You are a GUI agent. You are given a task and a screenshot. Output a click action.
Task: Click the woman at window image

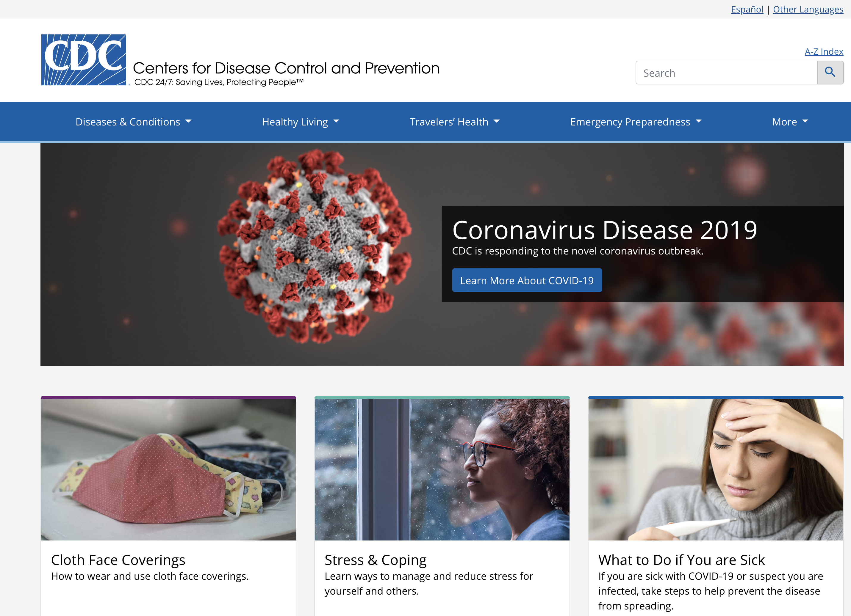[442, 469]
